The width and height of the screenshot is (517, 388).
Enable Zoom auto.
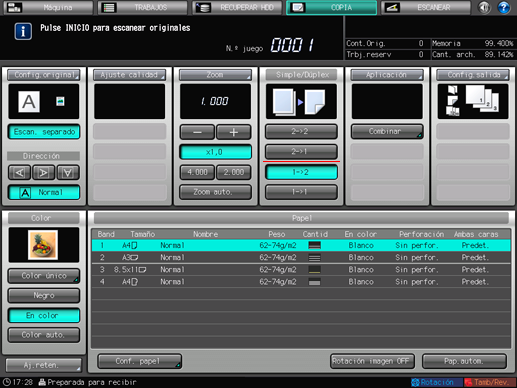pos(215,192)
